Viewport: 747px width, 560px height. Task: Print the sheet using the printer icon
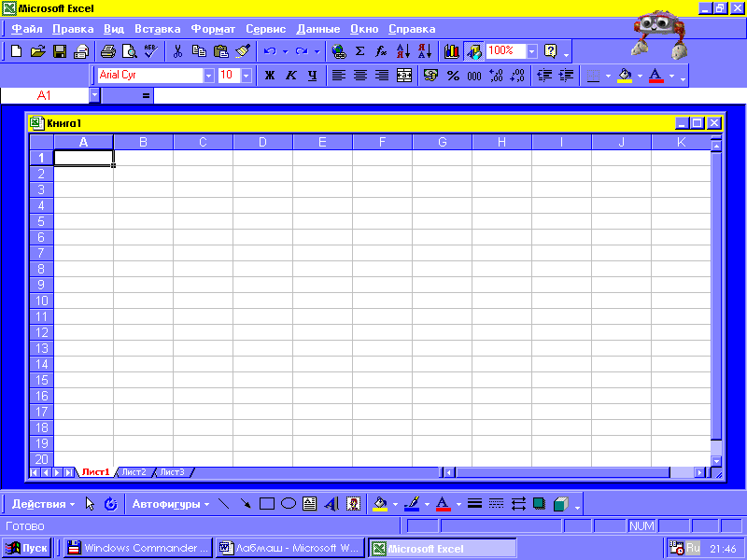(x=107, y=51)
